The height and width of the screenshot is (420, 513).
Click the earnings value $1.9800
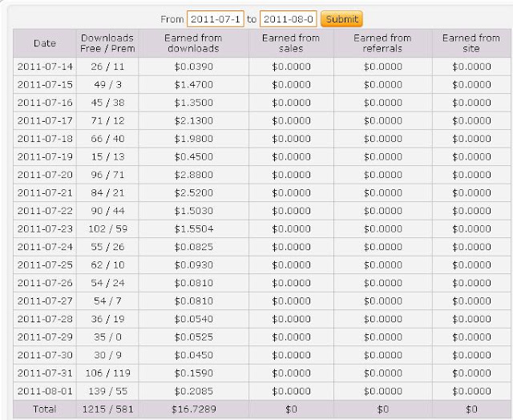pos(193,139)
